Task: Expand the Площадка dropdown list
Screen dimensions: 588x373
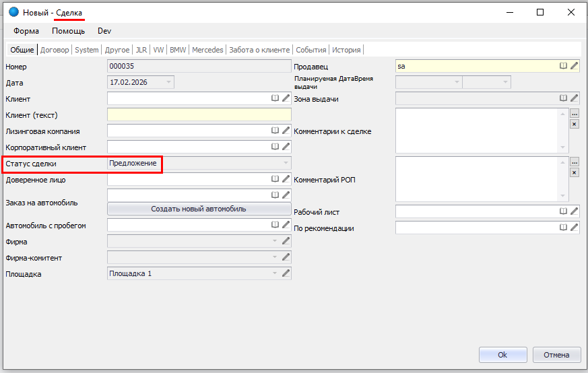Action: (x=274, y=273)
